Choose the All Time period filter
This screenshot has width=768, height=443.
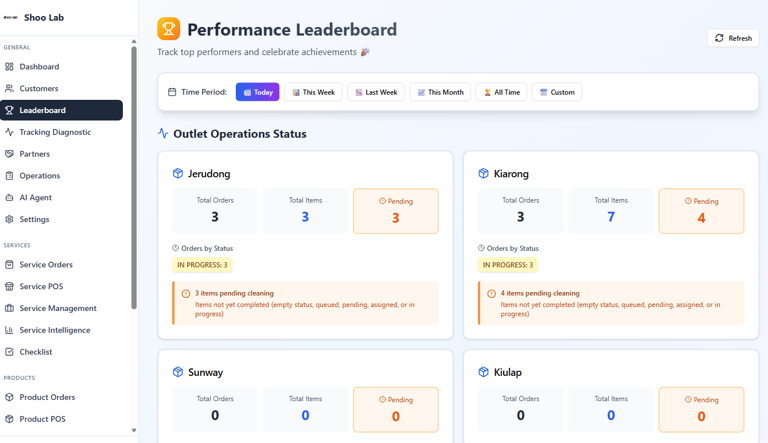[x=502, y=92]
